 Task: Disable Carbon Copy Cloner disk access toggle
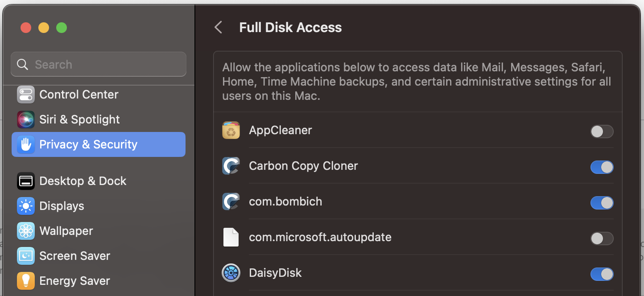click(x=602, y=167)
